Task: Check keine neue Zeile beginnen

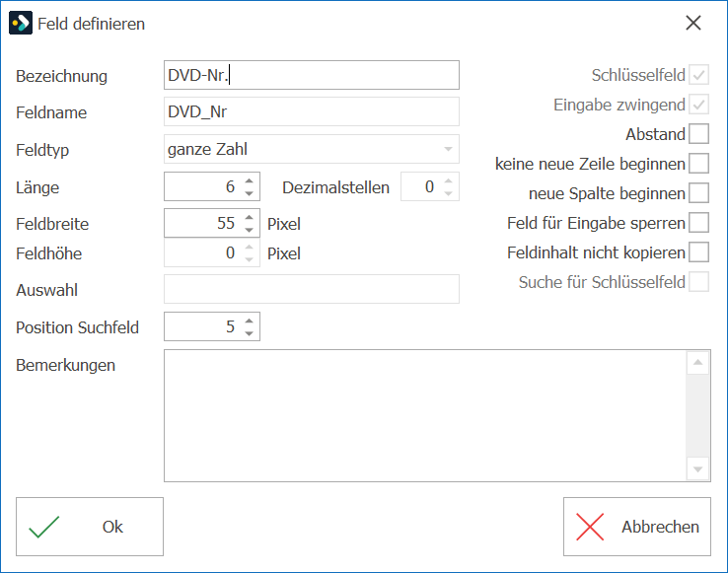Action: [x=698, y=164]
